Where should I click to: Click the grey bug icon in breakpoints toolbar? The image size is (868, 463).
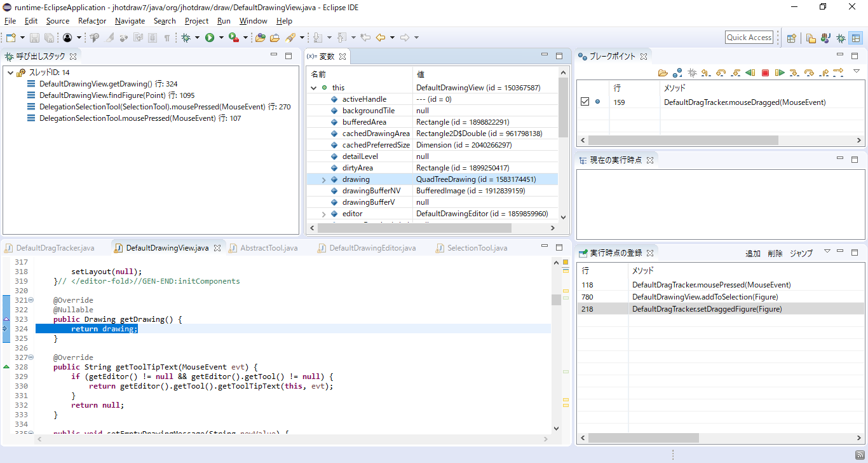(x=692, y=73)
